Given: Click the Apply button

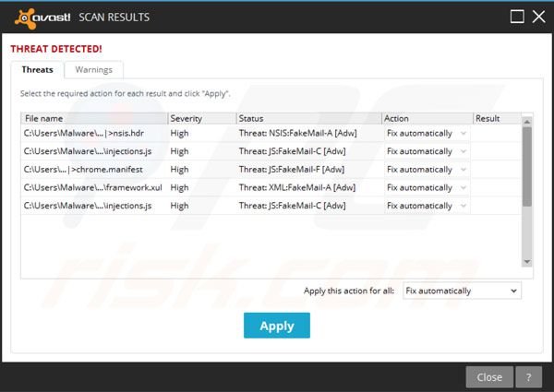Looking at the screenshot, I should (x=277, y=326).
